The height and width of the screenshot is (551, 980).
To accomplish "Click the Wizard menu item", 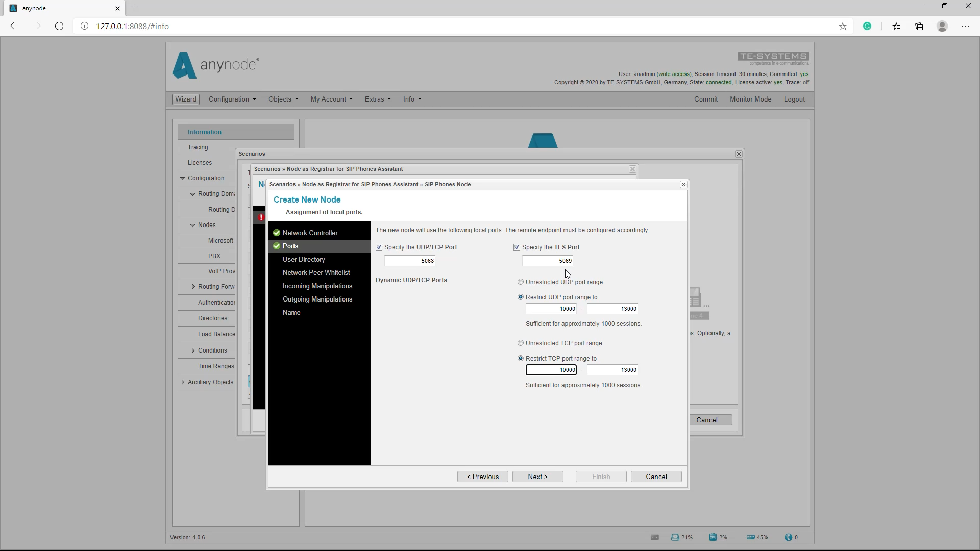I will tap(186, 99).
